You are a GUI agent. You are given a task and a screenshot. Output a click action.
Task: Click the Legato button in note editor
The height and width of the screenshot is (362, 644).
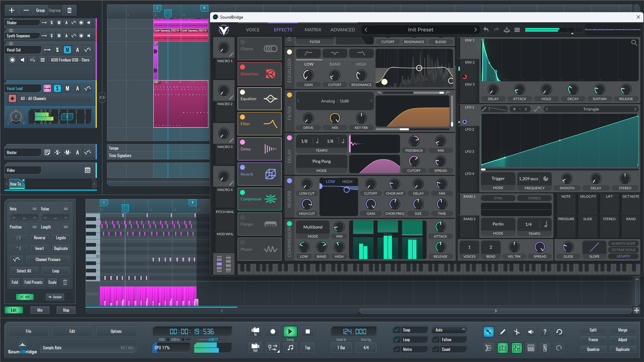click(61, 238)
